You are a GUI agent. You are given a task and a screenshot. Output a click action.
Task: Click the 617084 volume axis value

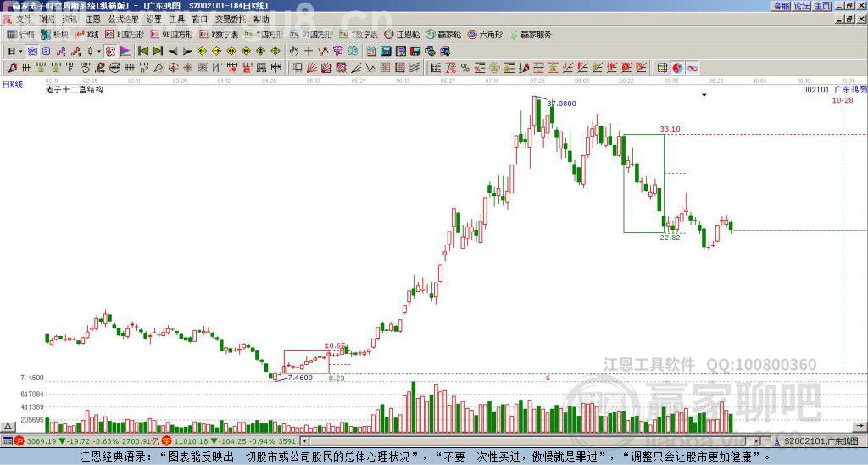point(32,394)
